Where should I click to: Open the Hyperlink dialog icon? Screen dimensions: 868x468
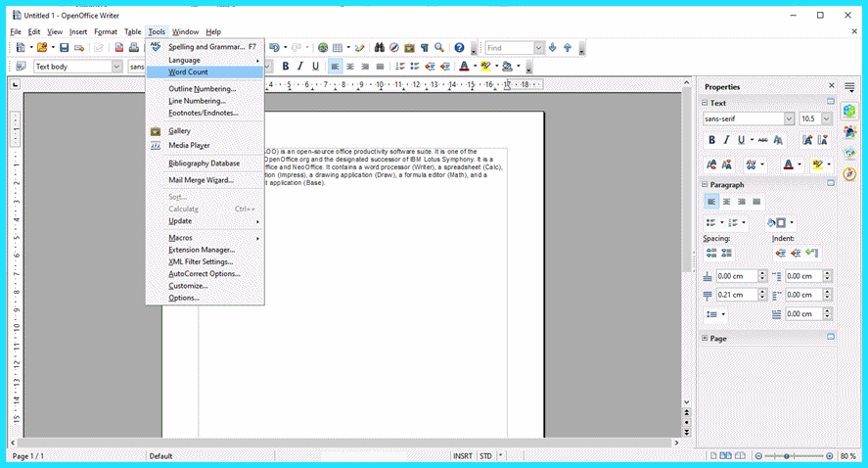(323, 48)
